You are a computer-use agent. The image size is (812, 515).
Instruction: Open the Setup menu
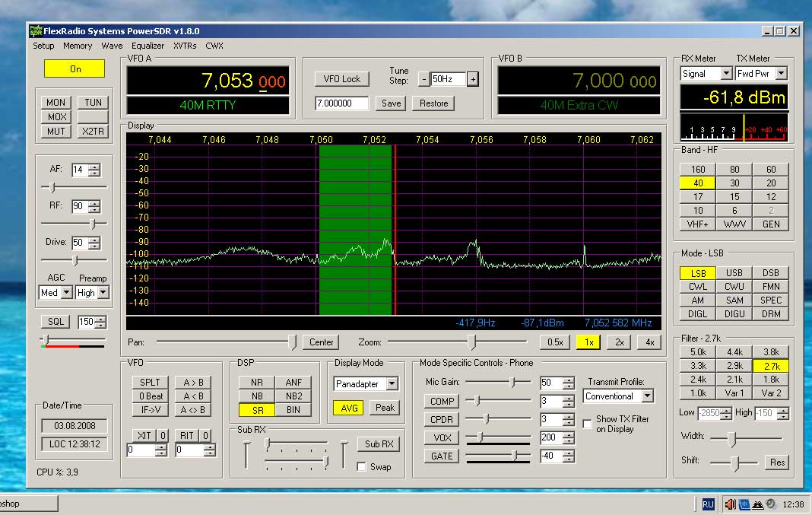[43, 46]
